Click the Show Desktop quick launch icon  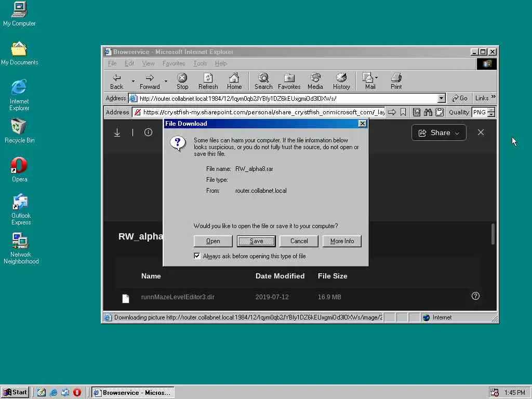click(x=42, y=393)
